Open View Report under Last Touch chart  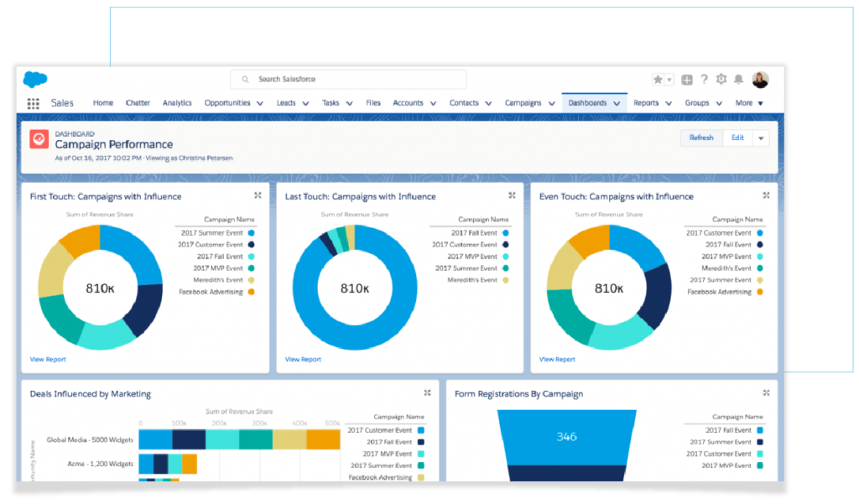tap(303, 360)
